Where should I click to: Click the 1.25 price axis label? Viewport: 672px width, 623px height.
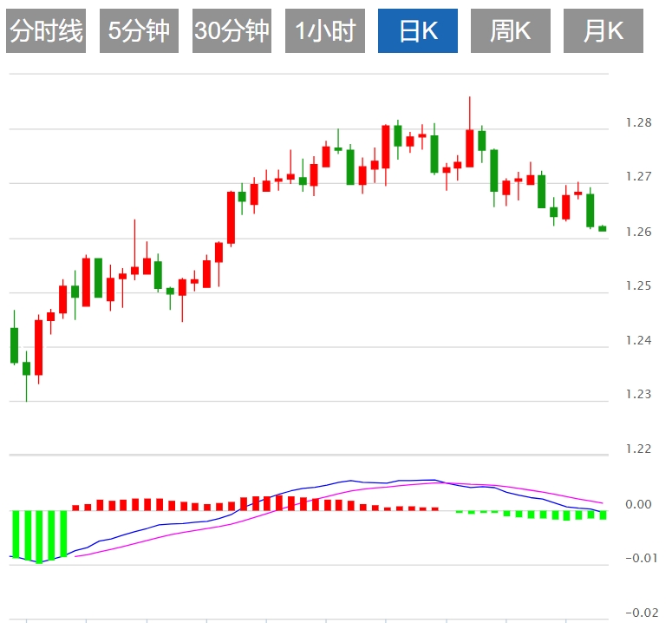tap(638, 286)
